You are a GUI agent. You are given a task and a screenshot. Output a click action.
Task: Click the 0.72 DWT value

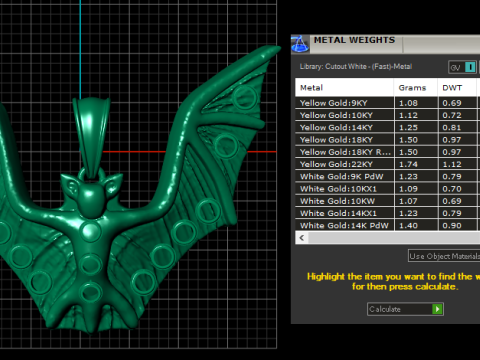point(452,115)
